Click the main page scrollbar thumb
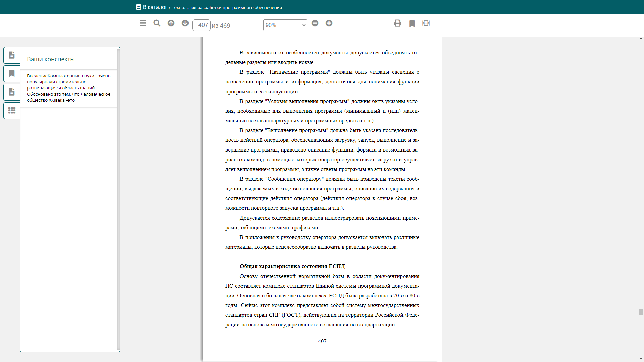Viewport: 644px width, 362px height. click(641, 312)
